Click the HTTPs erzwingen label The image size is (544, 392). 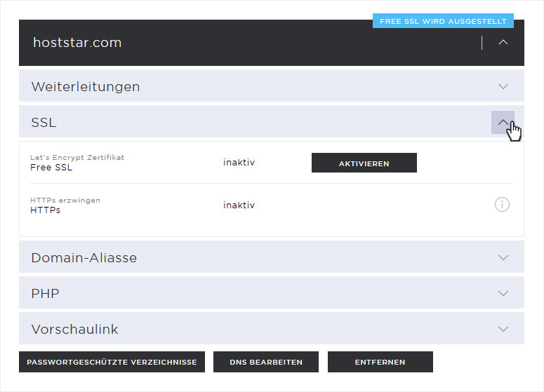pyautogui.click(x=65, y=201)
